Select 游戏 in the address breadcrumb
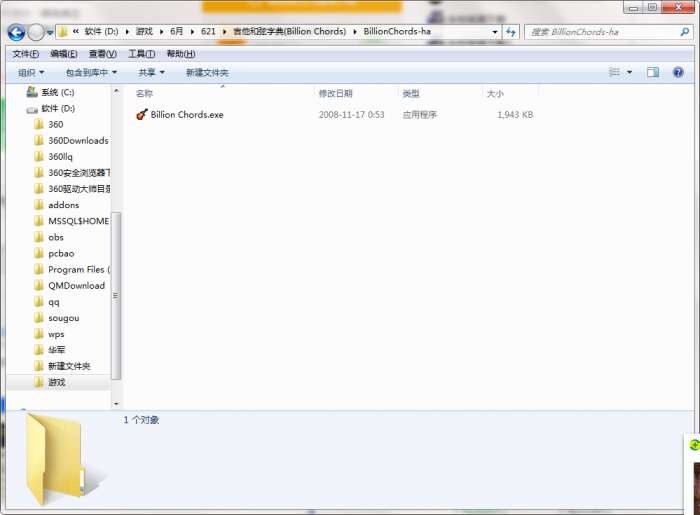The height and width of the screenshot is (515, 700). (x=144, y=31)
